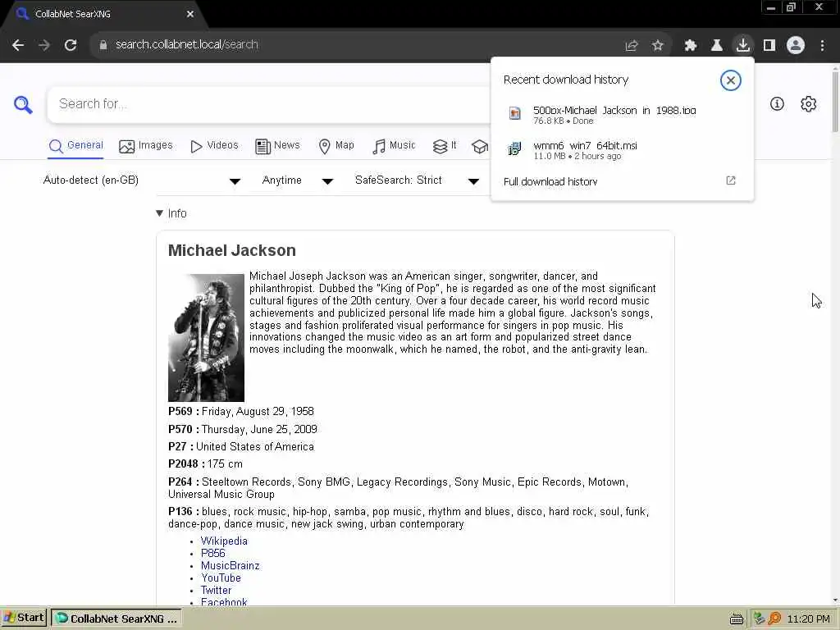Open the Extensions puzzle icon

tap(691, 46)
